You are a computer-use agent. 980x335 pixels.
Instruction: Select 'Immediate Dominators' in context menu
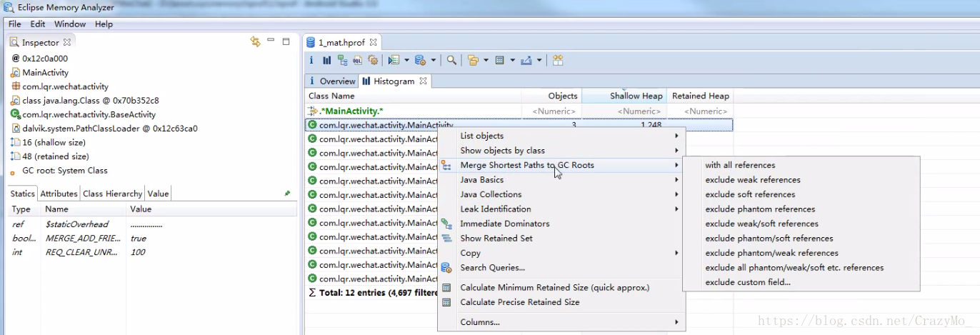pos(504,224)
